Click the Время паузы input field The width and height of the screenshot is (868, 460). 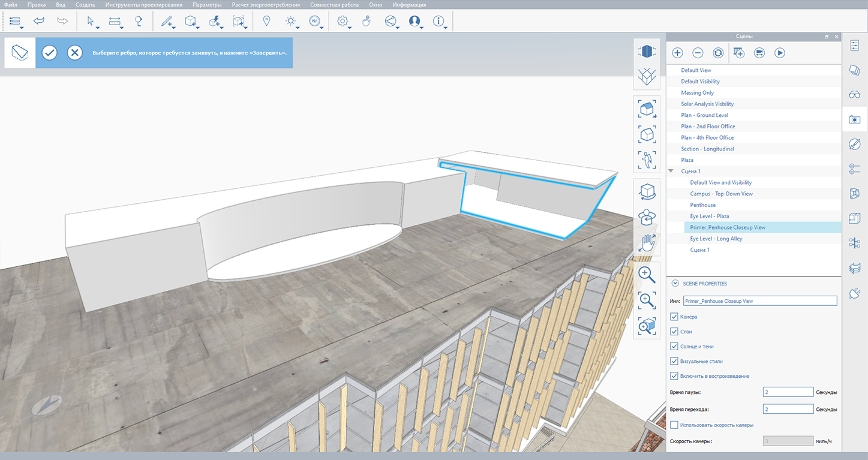[x=788, y=392]
